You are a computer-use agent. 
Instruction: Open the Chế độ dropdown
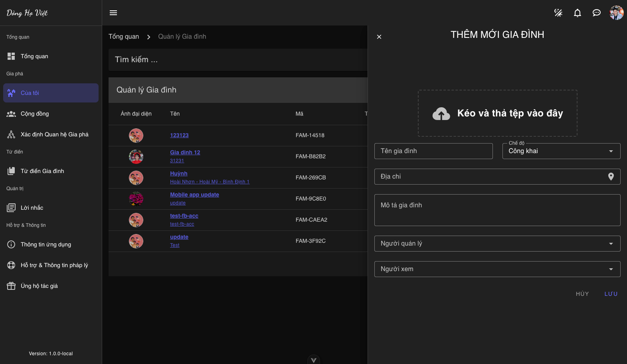coord(561,151)
